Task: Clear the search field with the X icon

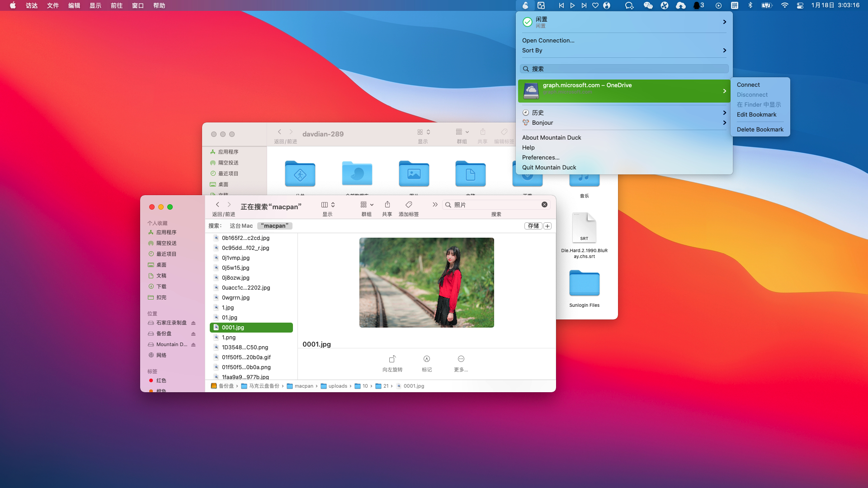Action: click(x=544, y=205)
